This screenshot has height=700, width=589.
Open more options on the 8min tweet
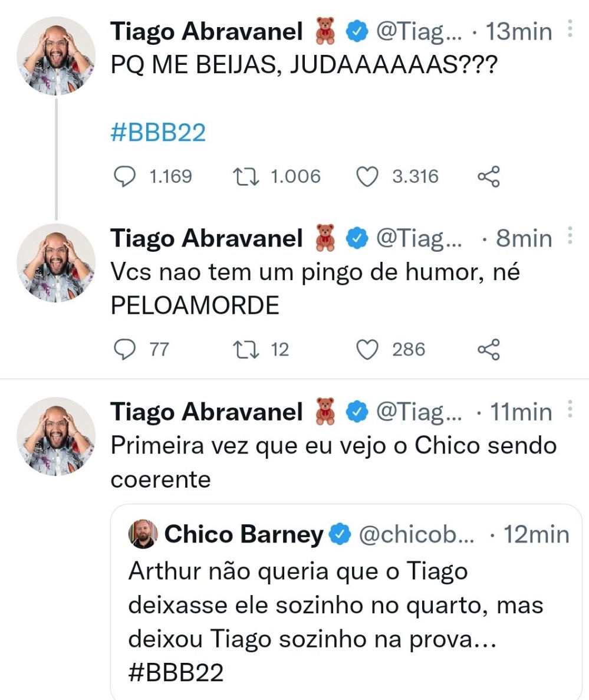pos(570,236)
